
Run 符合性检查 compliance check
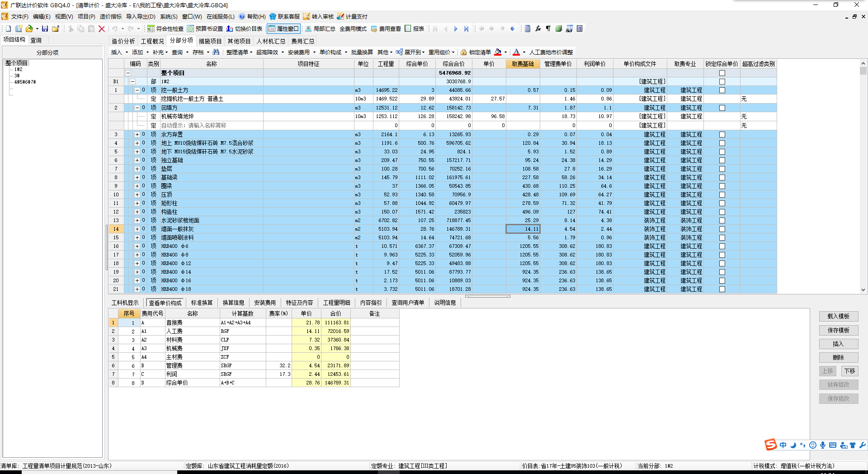click(165, 28)
